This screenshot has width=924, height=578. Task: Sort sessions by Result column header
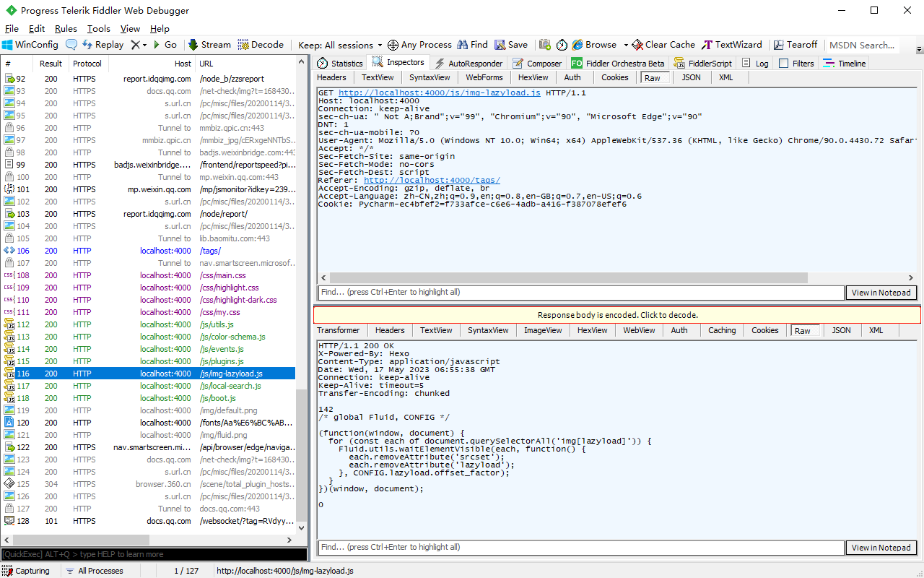[x=51, y=64]
